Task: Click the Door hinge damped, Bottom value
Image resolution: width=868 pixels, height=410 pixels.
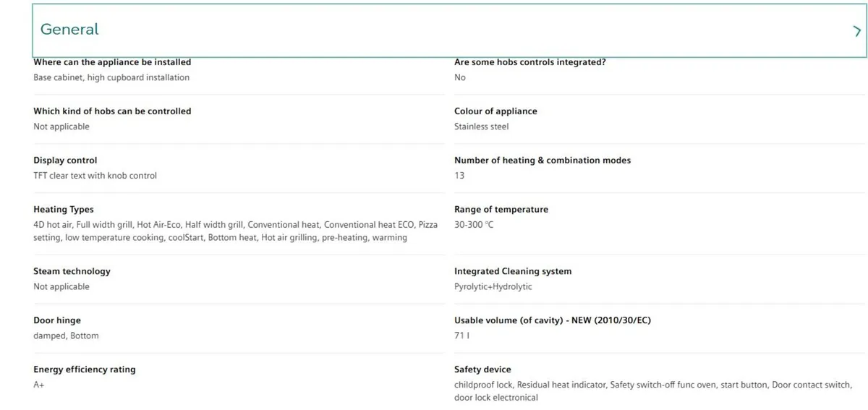Action: (x=66, y=336)
